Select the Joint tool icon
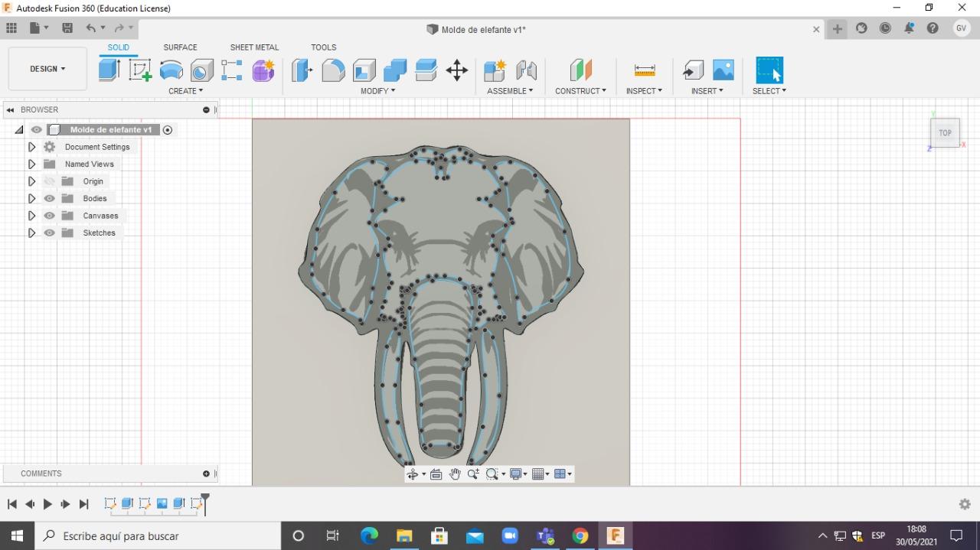Image resolution: width=980 pixels, height=550 pixels. coord(526,70)
